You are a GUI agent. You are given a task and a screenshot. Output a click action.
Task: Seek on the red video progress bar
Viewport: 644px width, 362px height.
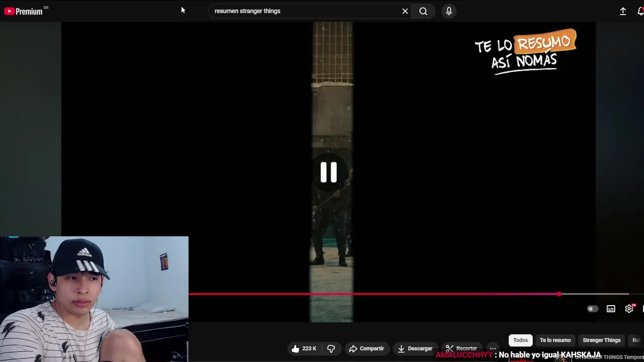click(409, 294)
